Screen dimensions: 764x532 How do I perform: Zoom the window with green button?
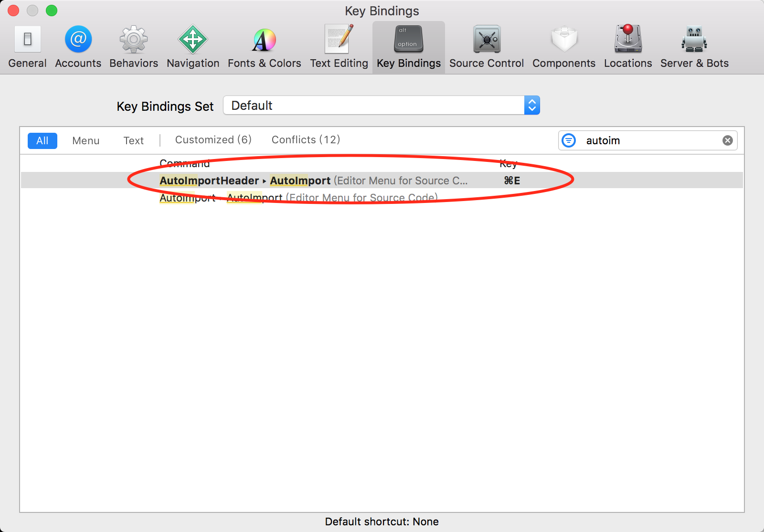click(x=52, y=11)
